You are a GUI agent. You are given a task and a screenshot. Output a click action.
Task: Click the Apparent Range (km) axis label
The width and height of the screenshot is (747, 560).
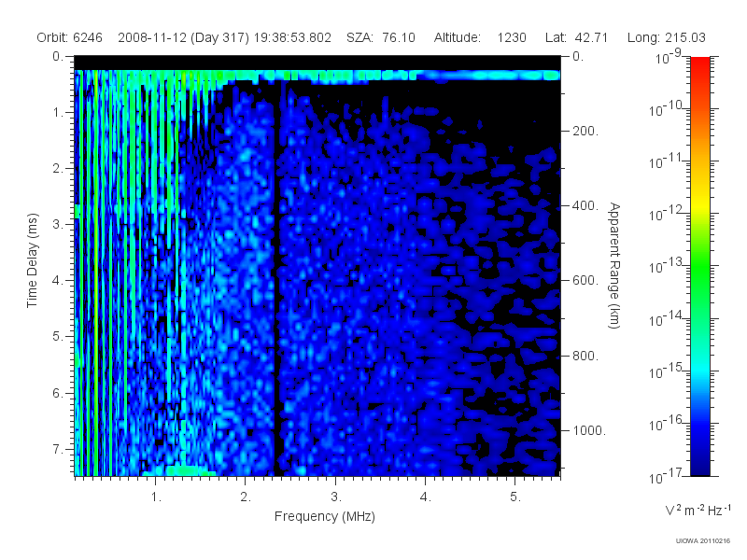614,265
